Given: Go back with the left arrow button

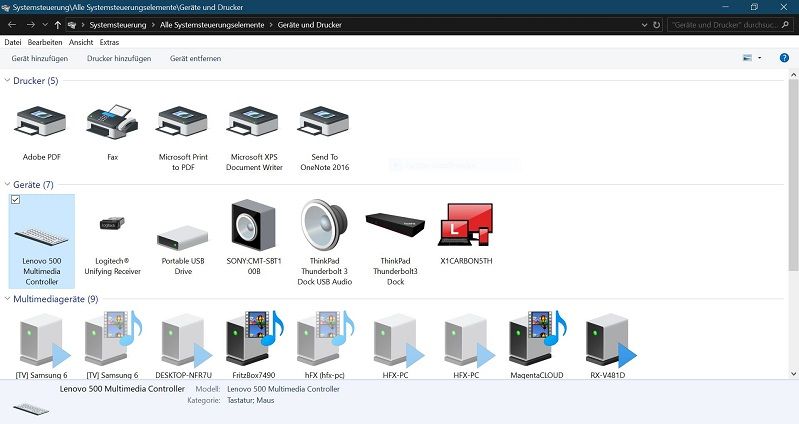Looking at the screenshot, I should 12,24.
